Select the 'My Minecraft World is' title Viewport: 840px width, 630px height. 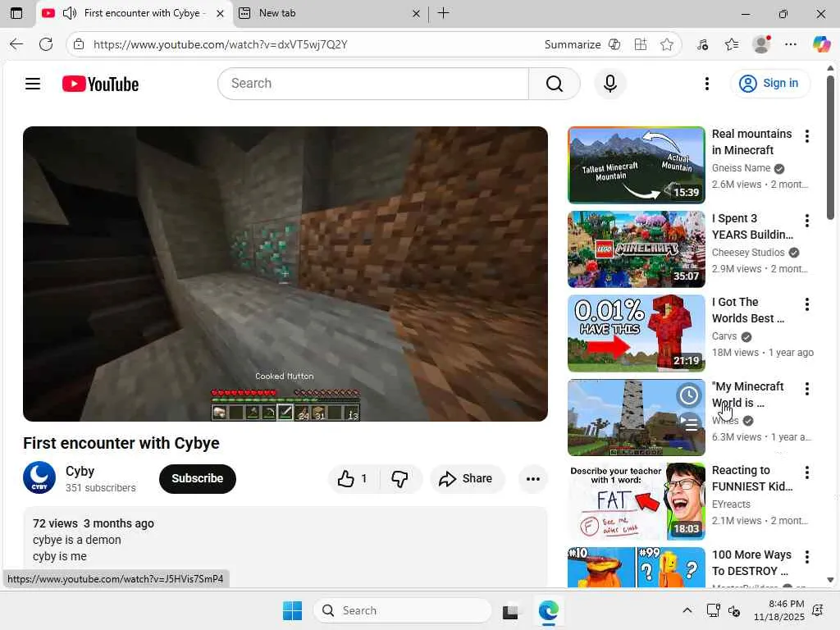click(747, 395)
